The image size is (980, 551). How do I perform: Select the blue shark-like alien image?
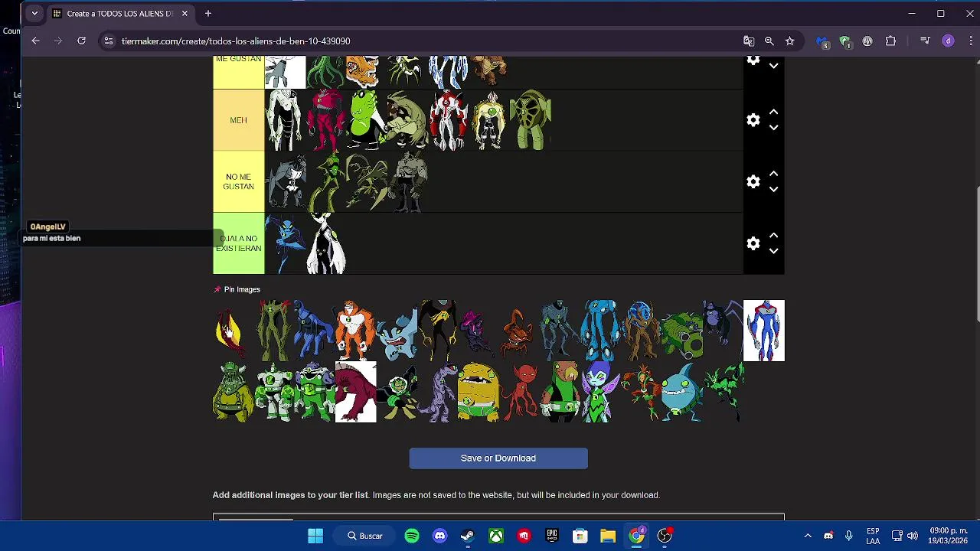point(681,392)
